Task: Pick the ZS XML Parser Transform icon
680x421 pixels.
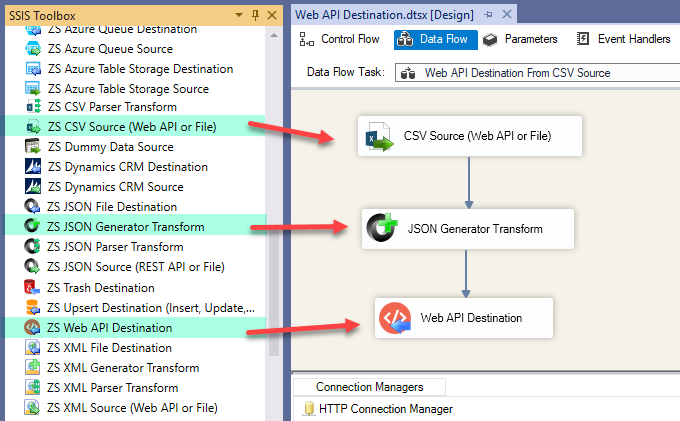Action: coord(32,387)
